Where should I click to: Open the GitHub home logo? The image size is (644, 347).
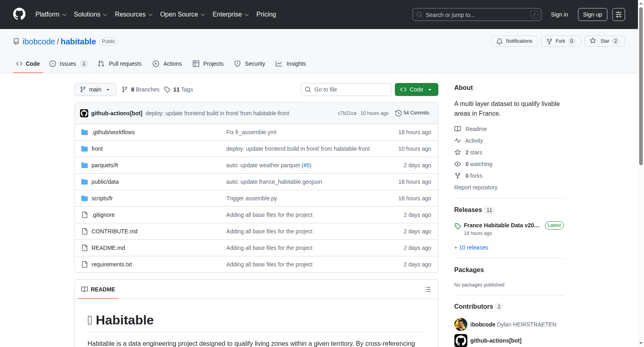(19, 15)
